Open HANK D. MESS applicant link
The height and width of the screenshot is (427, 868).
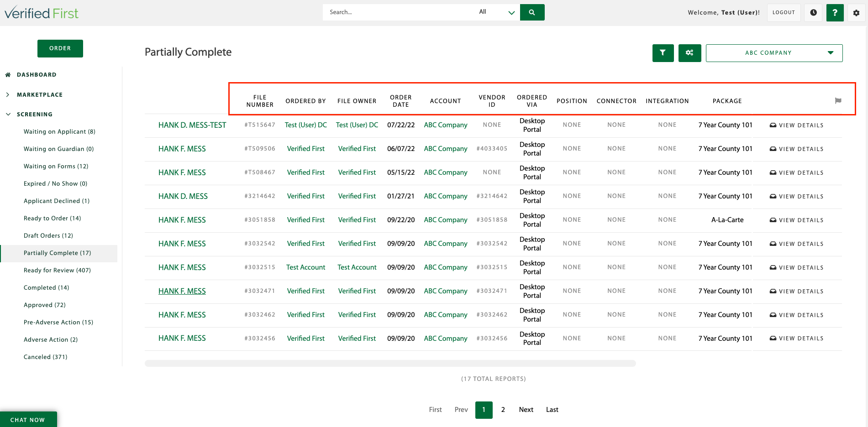tap(183, 196)
